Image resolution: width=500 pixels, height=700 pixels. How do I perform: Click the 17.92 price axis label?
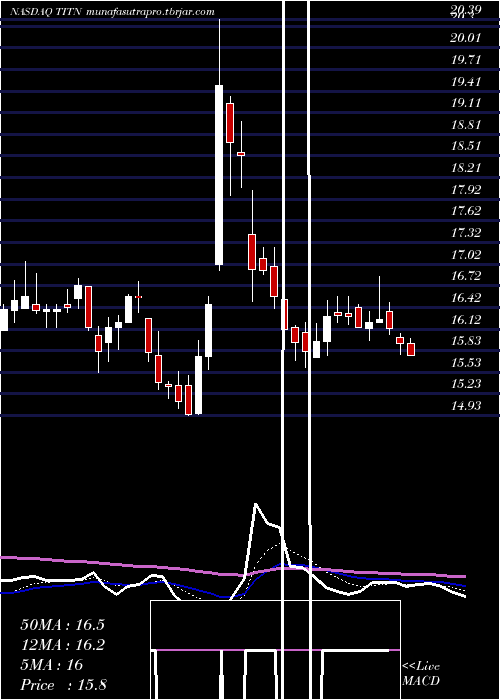pyautogui.click(x=466, y=189)
